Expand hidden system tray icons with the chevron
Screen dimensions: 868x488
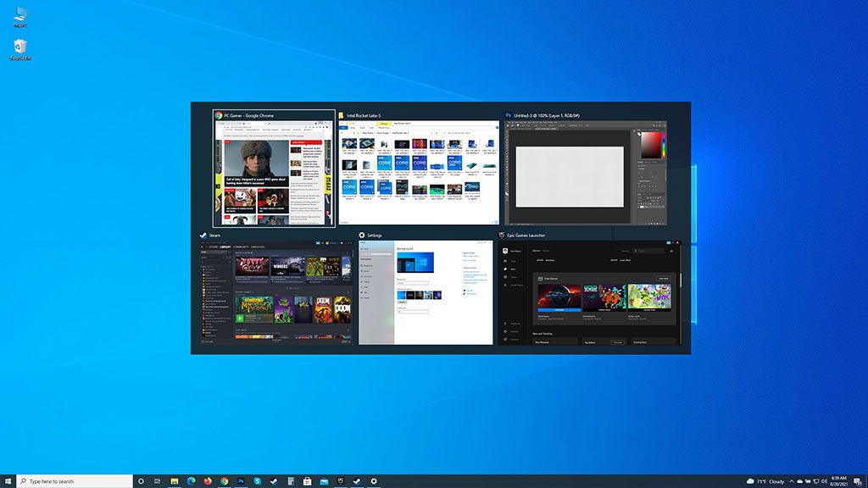tap(792, 480)
